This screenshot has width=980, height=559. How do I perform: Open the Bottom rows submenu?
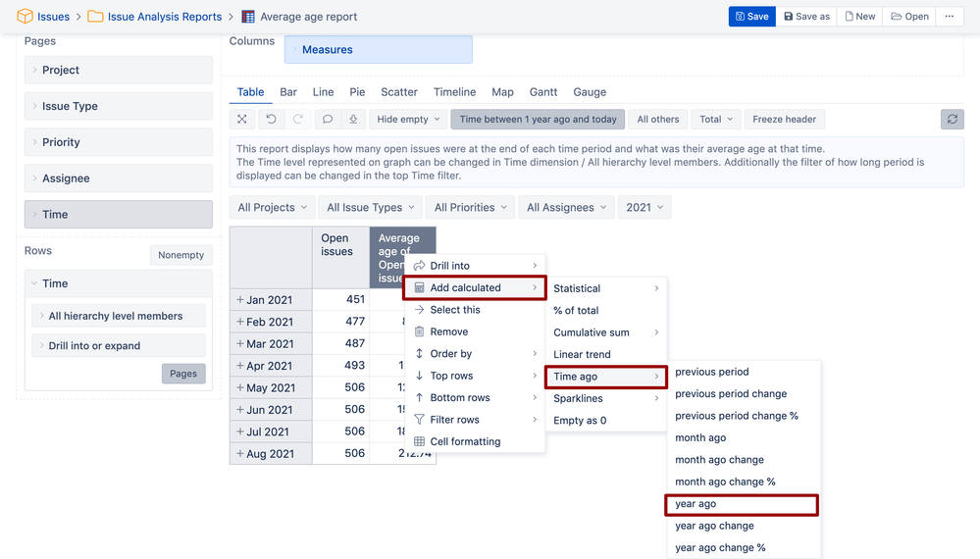(475, 398)
